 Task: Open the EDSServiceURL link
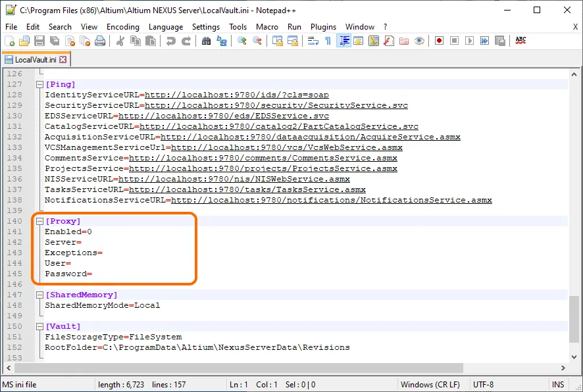pos(224,116)
